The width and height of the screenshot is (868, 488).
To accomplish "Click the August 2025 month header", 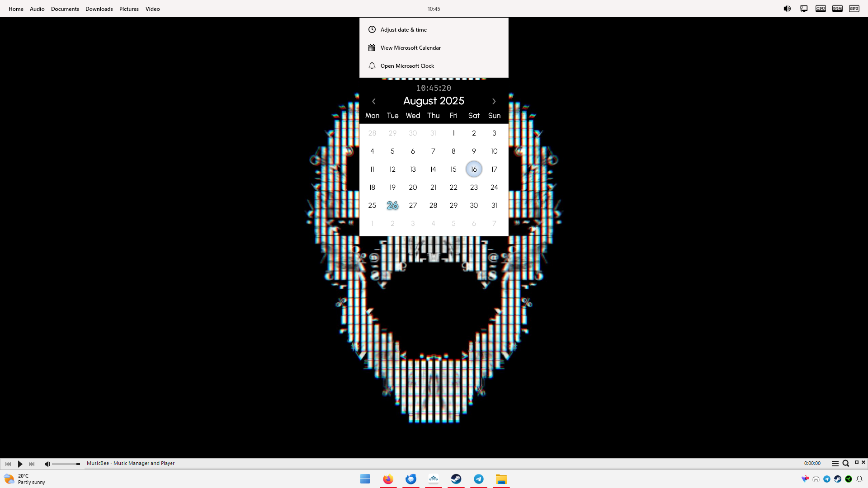I will point(434,101).
